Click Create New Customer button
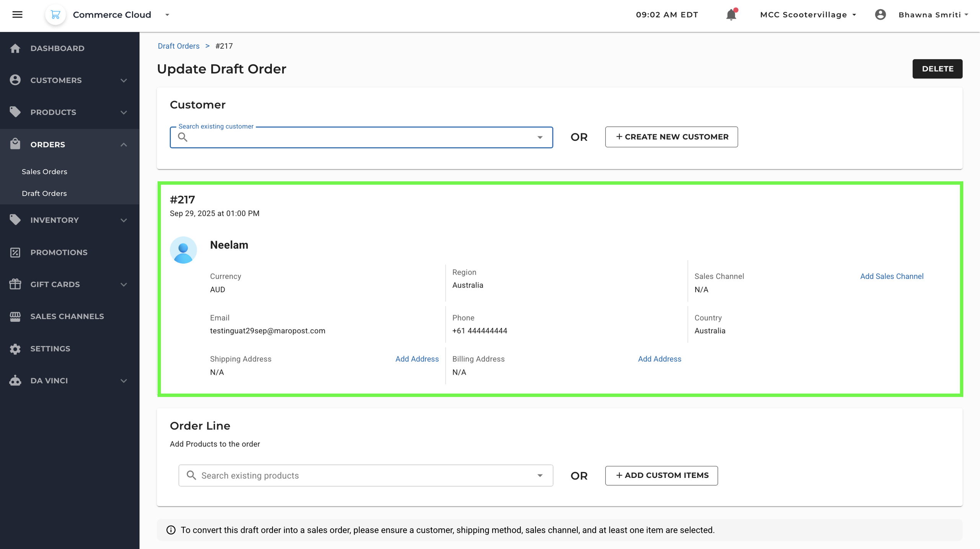980x549 pixels. (671, 137)
